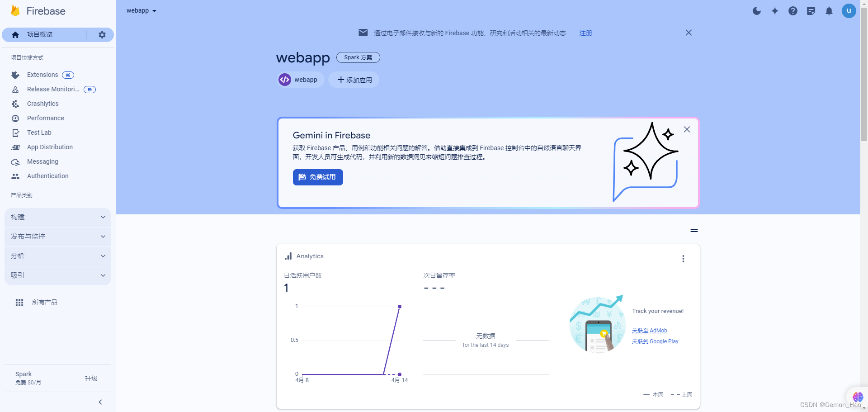
Task: Click the floating brain icon at bottom right
Action: (x=858, y=397)
